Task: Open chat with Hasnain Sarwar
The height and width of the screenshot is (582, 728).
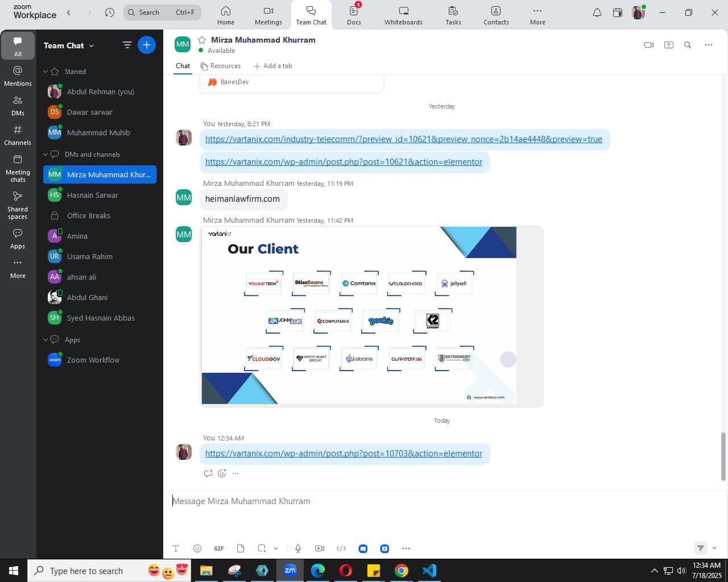Action: coord(100,195)
